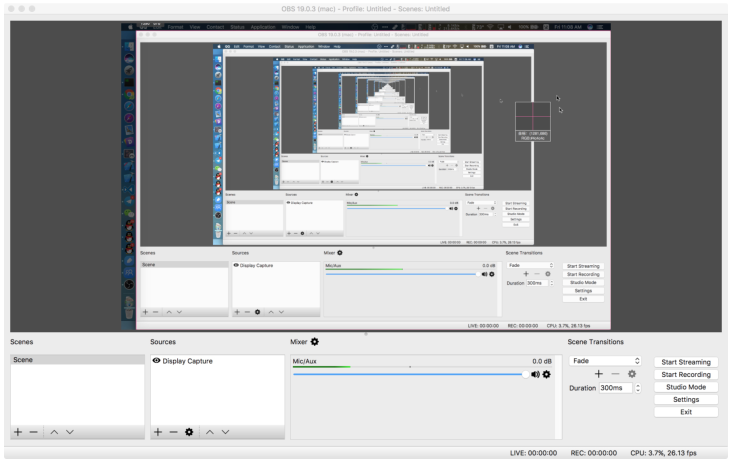732x464 pixels.
Task: Enable Studio Mode
Action: [x=686, y=387]
